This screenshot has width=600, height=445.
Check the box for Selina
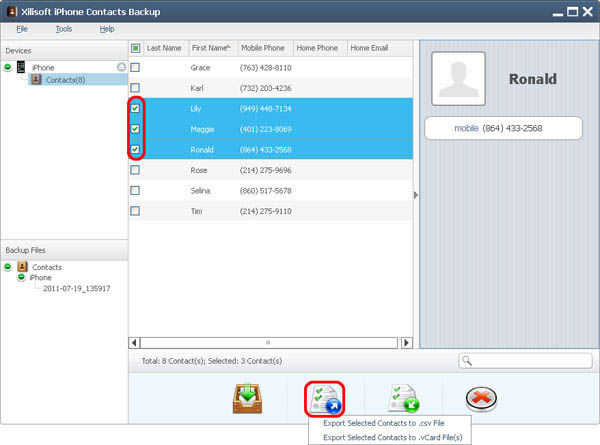[x=135, y=191]
